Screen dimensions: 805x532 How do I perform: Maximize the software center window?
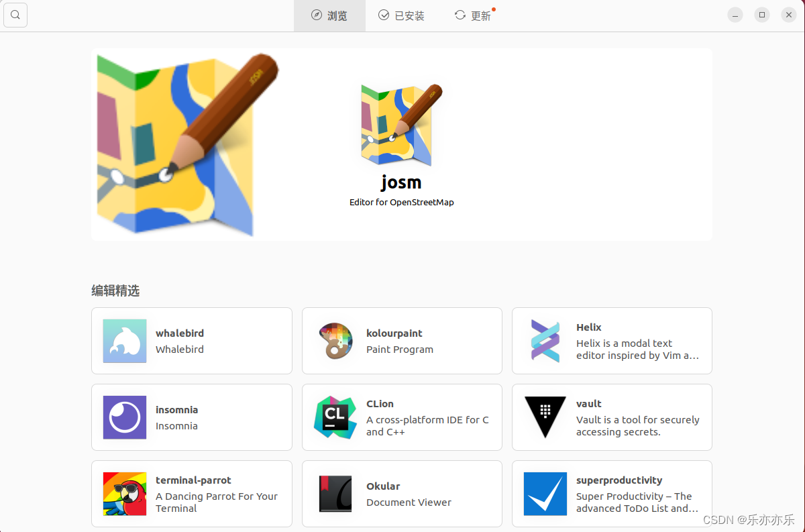(762, 15)
